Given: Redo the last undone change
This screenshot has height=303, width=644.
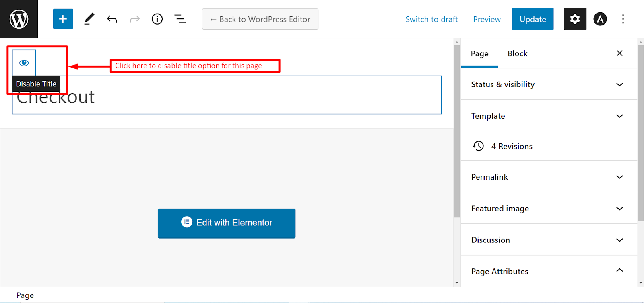Looking at the screenshot, I should click(134, 19).
